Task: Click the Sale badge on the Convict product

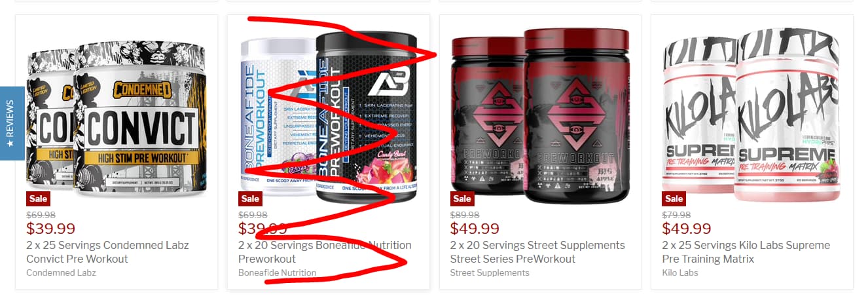Action: (38, 198)
